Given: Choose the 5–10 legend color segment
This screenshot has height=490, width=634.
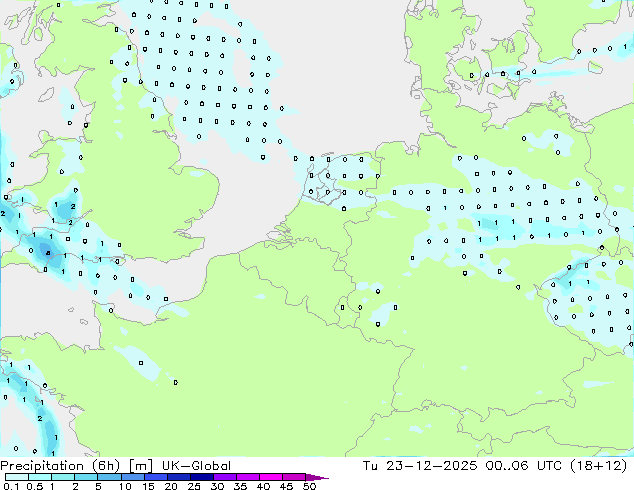Looking at the screenshot, I should tap(109, 477).
